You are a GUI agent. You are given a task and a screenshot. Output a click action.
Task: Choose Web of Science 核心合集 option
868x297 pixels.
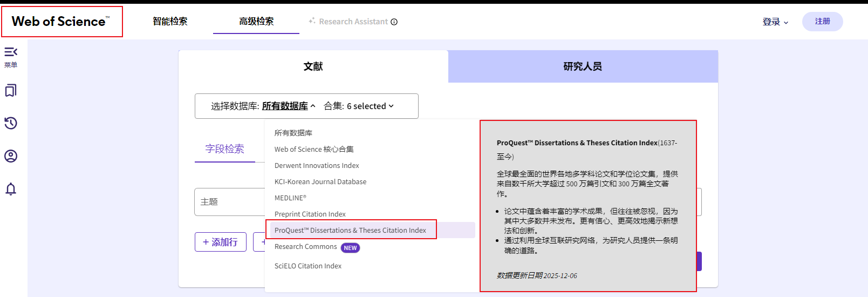point(314,150)
